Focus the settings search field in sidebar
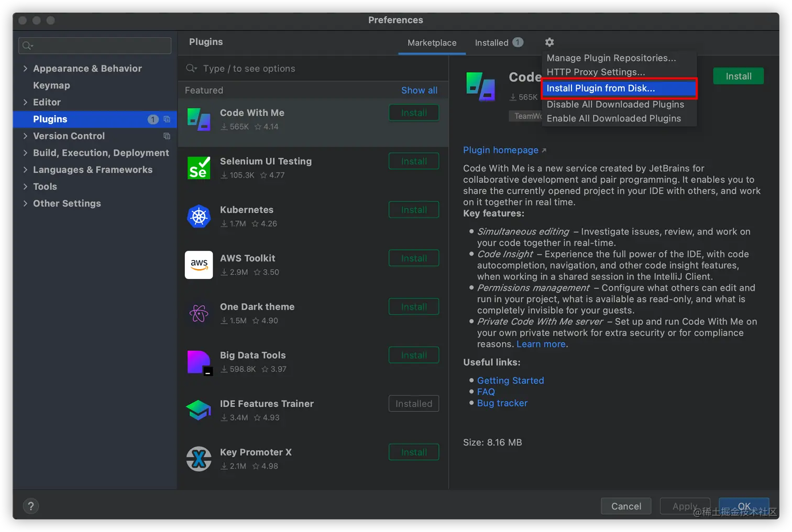 click(x=95, y=46)
